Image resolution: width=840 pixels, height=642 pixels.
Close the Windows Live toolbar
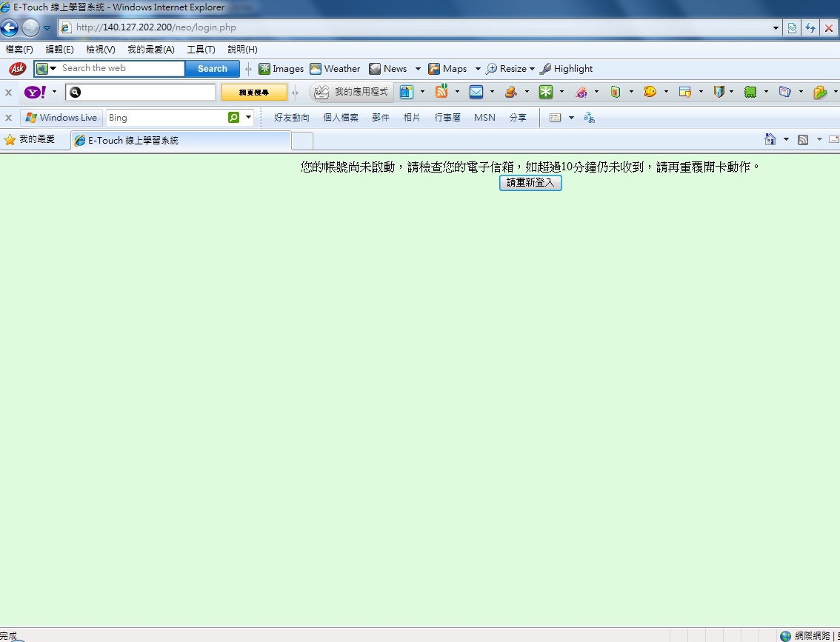(x=9, y=117)
